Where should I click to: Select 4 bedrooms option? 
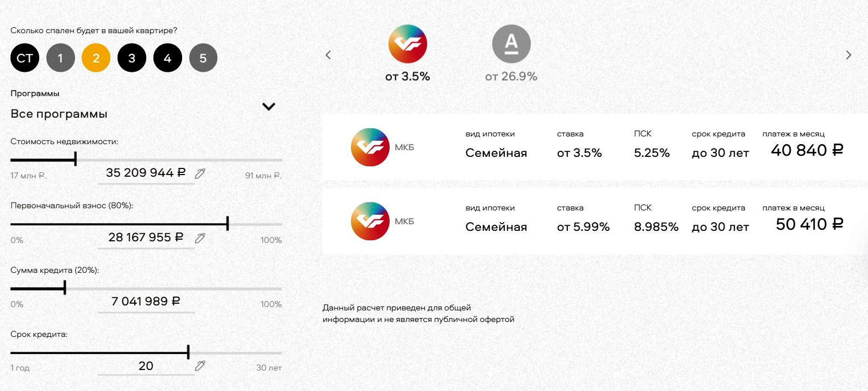click(168, 58)
